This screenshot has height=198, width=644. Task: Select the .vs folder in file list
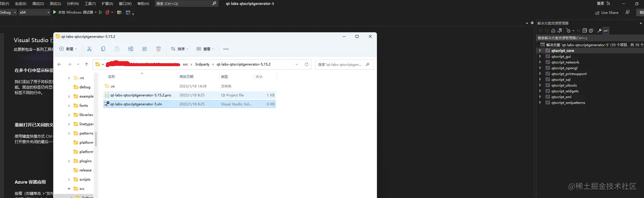tap(190, 86)
